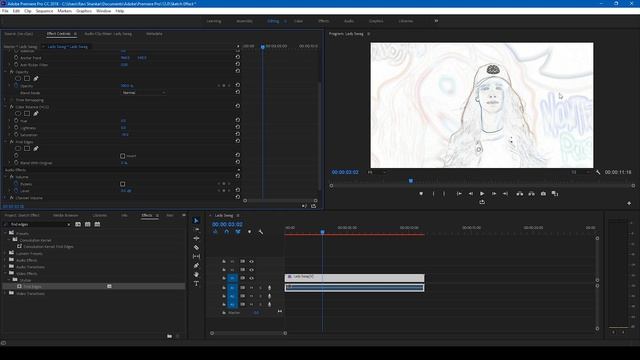Go to Out point in Program monitor
The image size is (640, 360).
pos(505,193)
